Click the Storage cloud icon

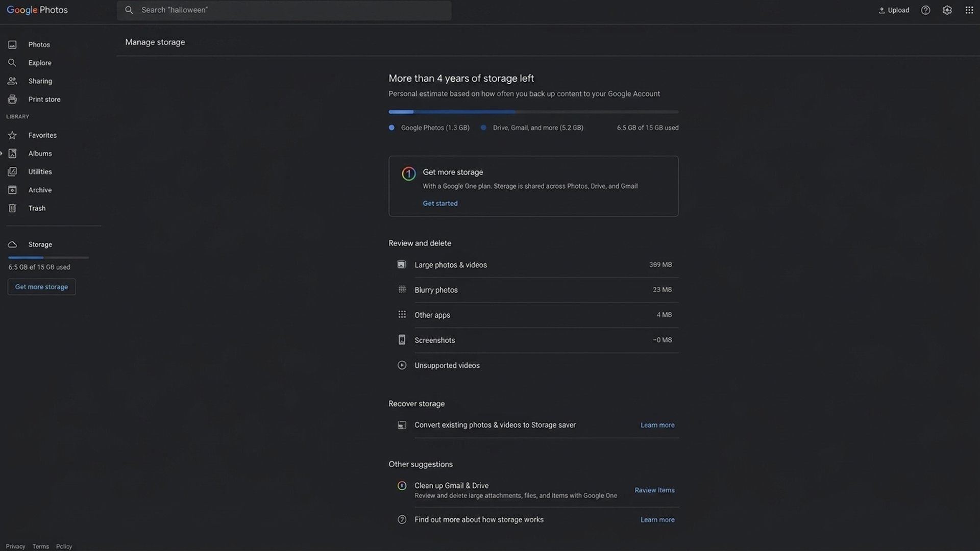[12, 244]
